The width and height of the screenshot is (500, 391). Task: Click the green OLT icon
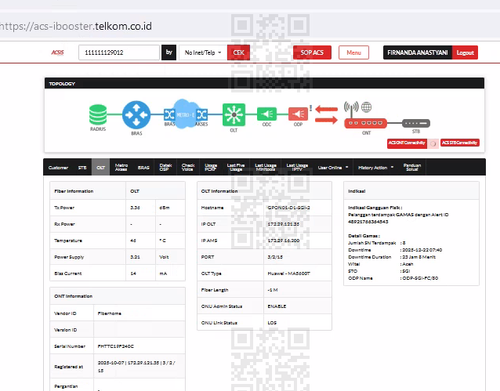click(x=234, y=115)
